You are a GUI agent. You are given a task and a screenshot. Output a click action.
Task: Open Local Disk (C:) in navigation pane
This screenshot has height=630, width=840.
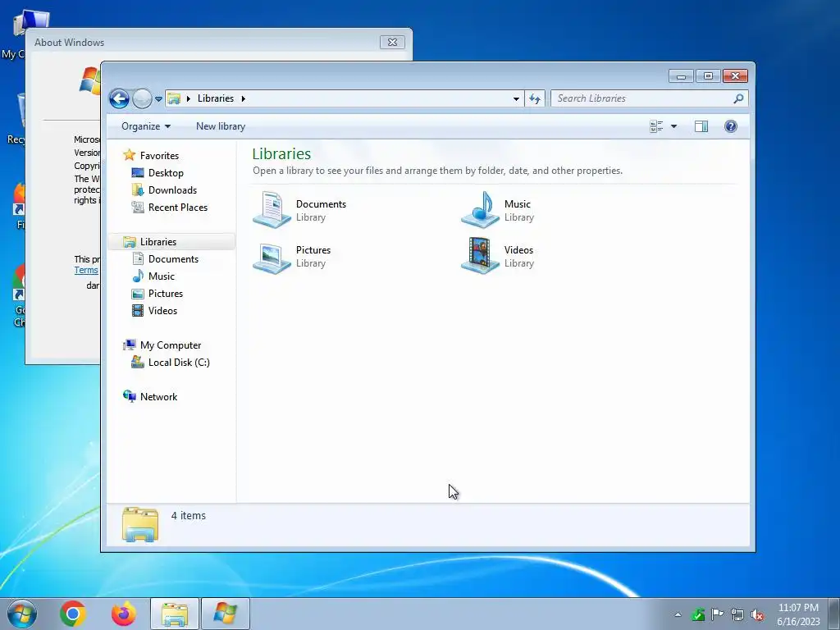point(178,362)
